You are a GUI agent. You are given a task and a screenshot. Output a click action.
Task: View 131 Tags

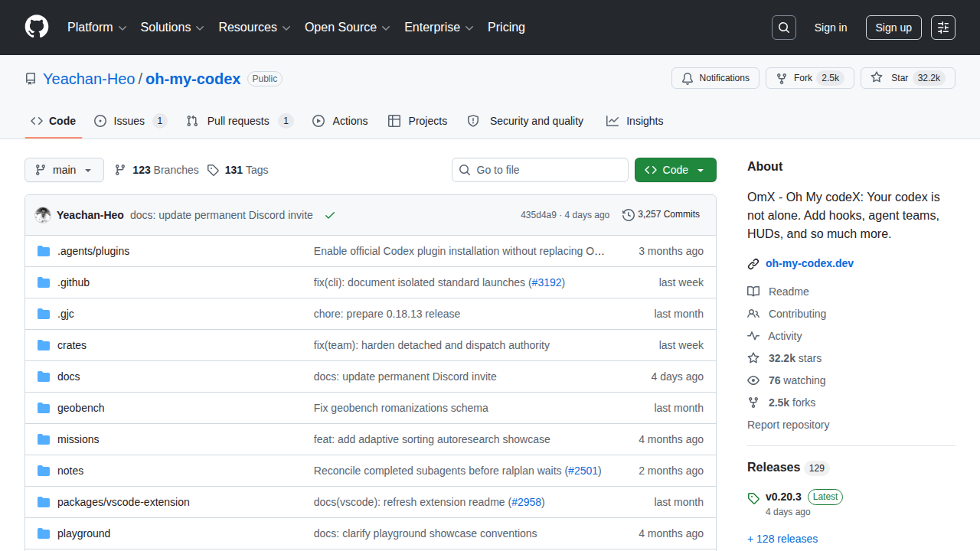coord(237,170)
